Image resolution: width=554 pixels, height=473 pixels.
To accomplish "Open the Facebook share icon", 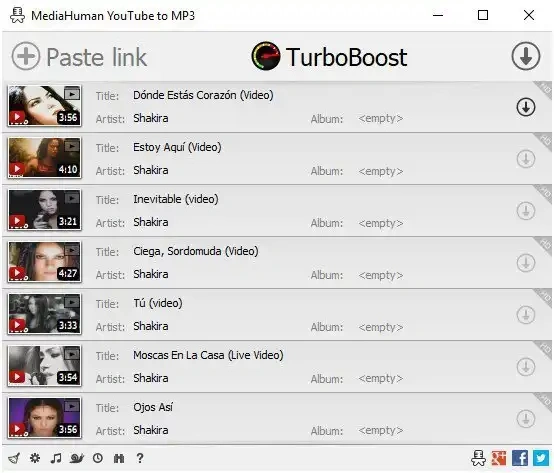I will [x=520, y=458].
